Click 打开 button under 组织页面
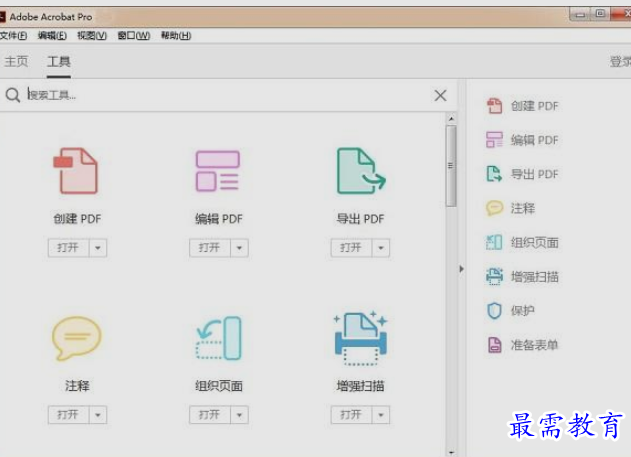 [x=210, y=415]
